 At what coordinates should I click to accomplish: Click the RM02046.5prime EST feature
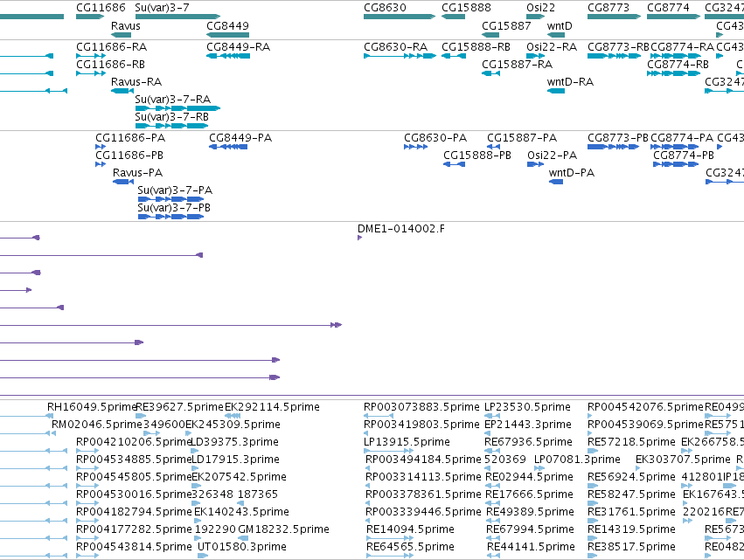pyautogui.click(x=53, y=433)
